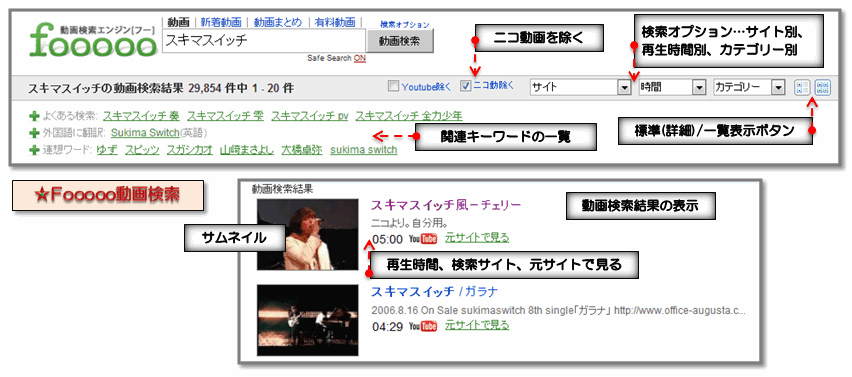Open the スキマスイッチ 奏 suggestion

[140, 116]
